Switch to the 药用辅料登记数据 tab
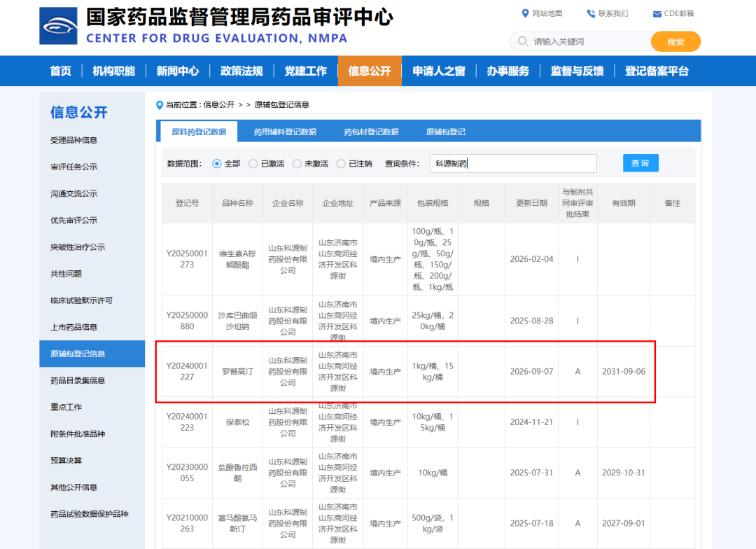Viewport: 756px width, 549px height. tap(285, 132)
